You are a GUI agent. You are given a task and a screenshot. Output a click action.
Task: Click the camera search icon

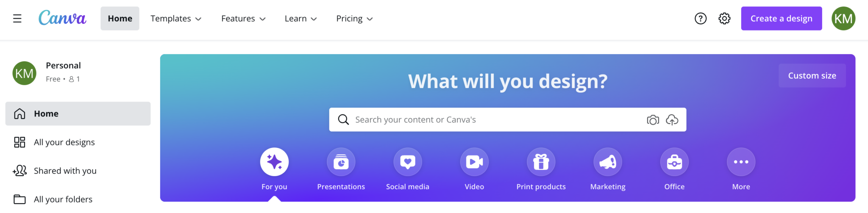(x=653, y=120)
